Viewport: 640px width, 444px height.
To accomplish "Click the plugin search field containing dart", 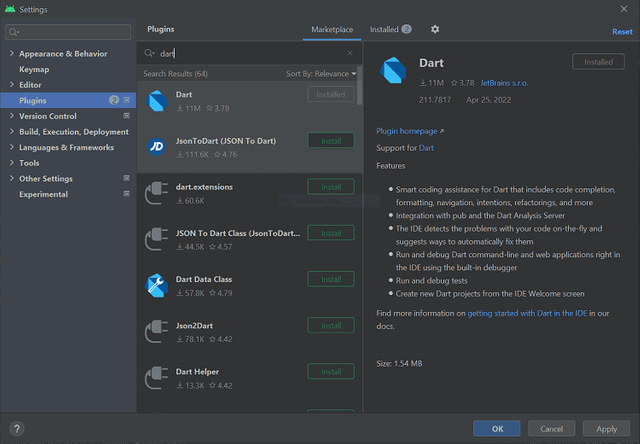I will (249, 53).
